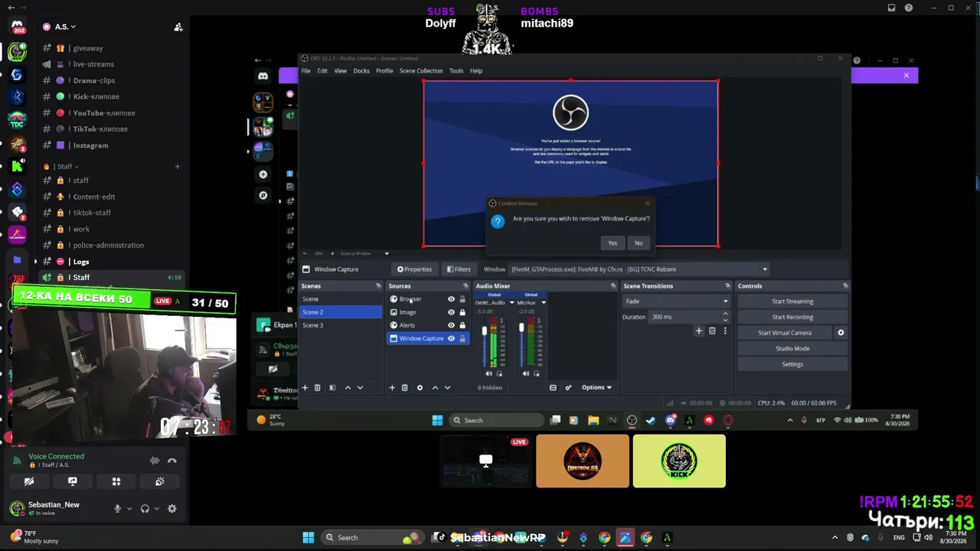The height and width of the screenshot is (551, 980).
Task: Expand Discord Staff category chevron
Action: click(76, 166)
